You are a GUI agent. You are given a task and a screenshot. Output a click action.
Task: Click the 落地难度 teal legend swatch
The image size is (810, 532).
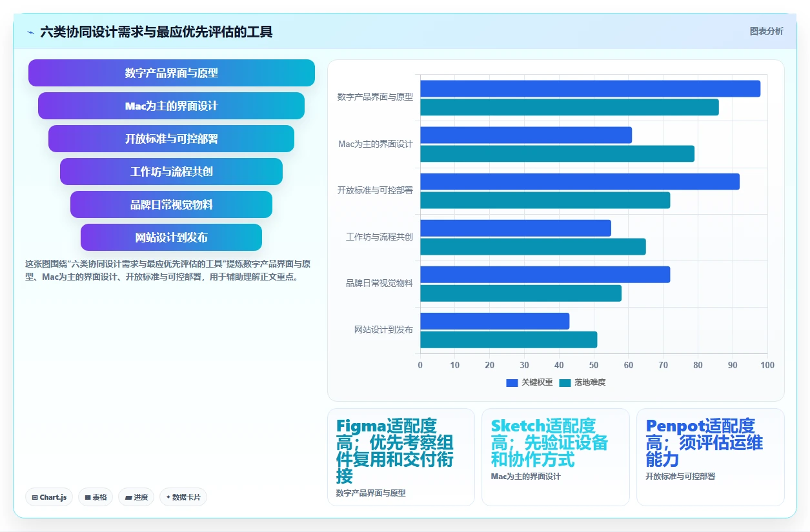(x=565, y=382)
